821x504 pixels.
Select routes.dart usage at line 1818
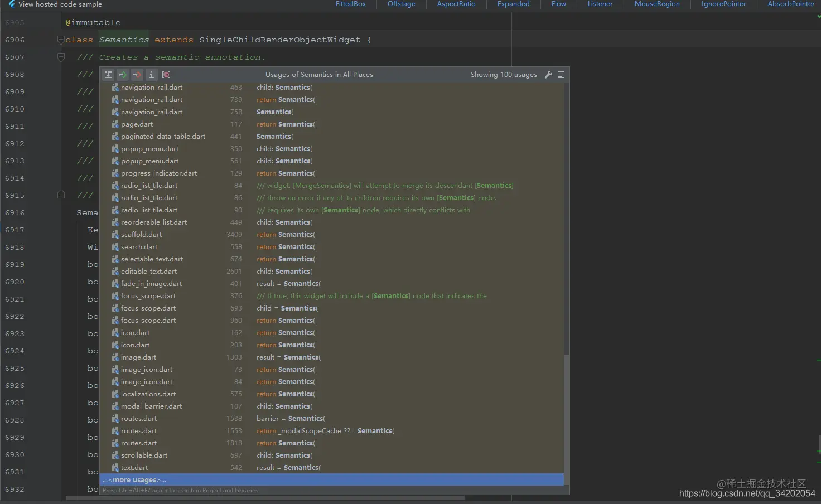tap(332, 443)
